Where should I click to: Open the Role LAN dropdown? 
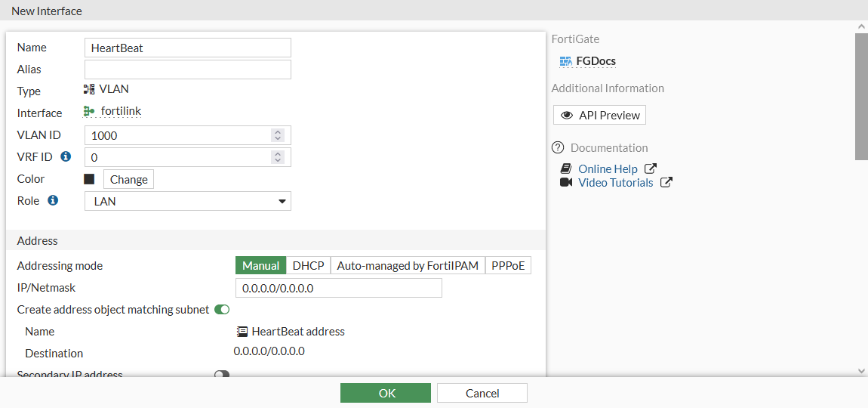(188, 201)
